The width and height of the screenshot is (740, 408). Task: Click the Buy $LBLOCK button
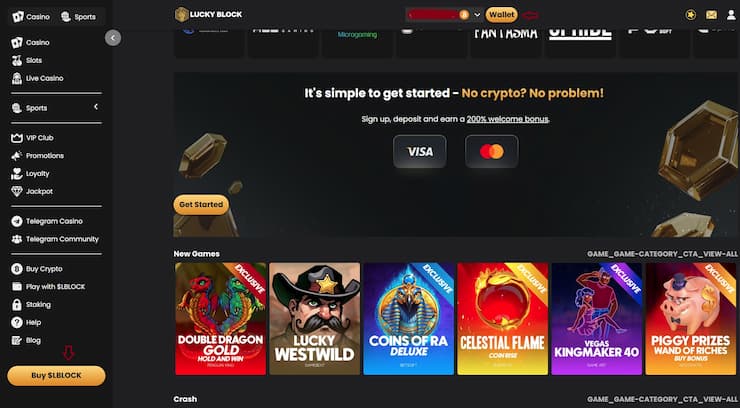[56, 375]
